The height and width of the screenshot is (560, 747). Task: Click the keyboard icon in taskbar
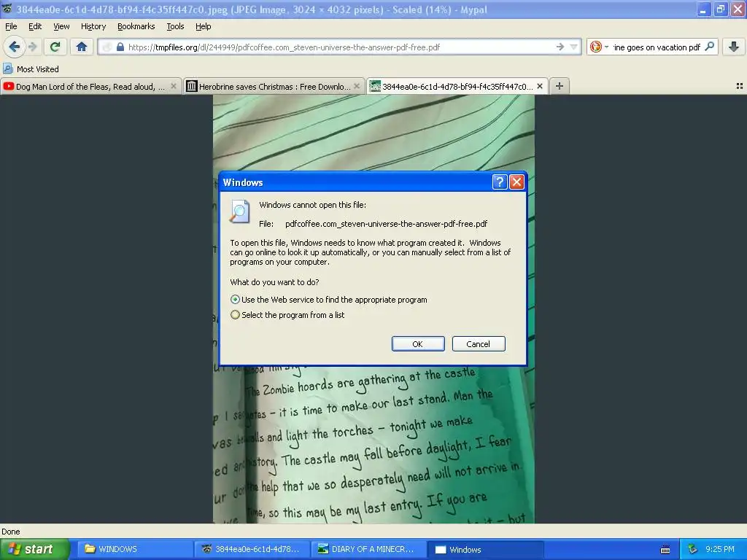665,550
